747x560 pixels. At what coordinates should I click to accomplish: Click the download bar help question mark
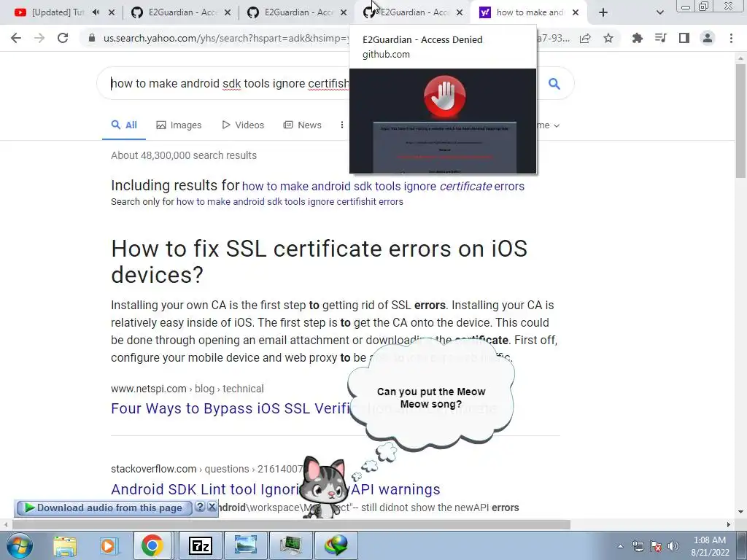point(200,507)
